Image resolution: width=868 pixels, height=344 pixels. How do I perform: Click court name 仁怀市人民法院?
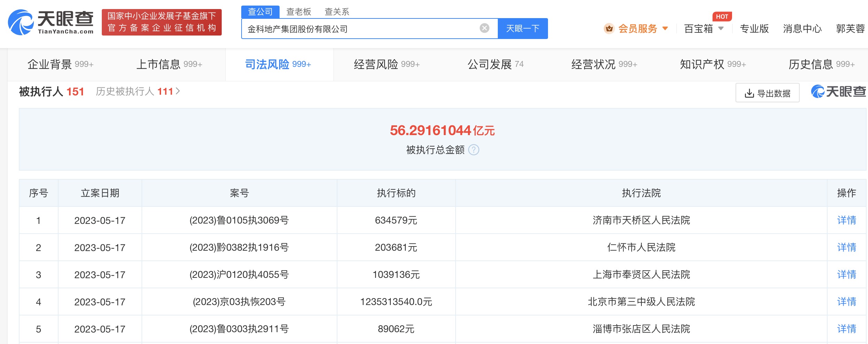pos(641,247)
